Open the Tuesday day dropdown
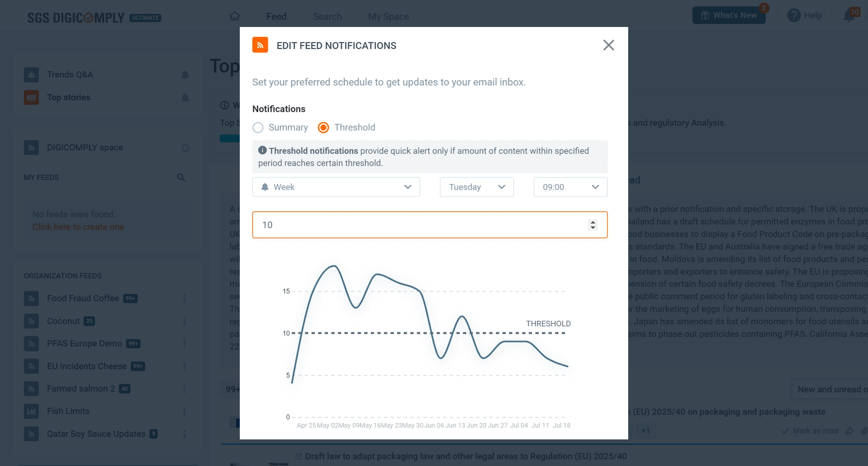The width and height of the screenshot is (868, 466). 477,187
